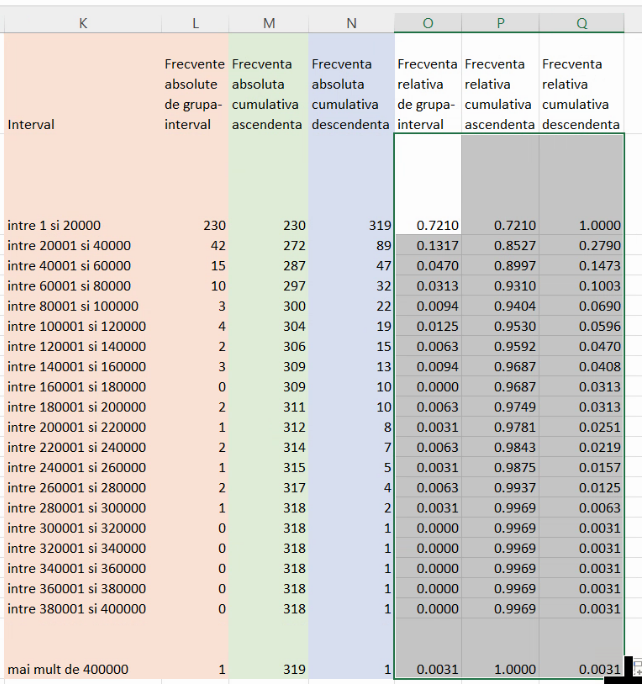Select column L header
This screenshot has width=642, height=684.
click(194, 23)
